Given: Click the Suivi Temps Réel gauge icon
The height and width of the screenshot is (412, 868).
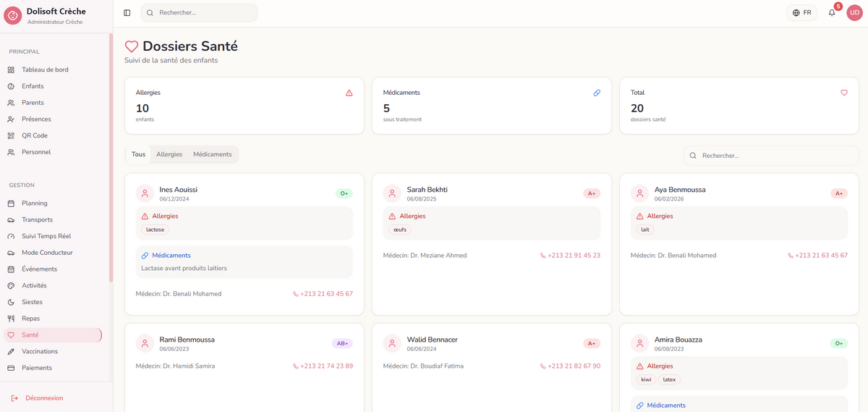Looking at the screenshot, I should [11, 236].
